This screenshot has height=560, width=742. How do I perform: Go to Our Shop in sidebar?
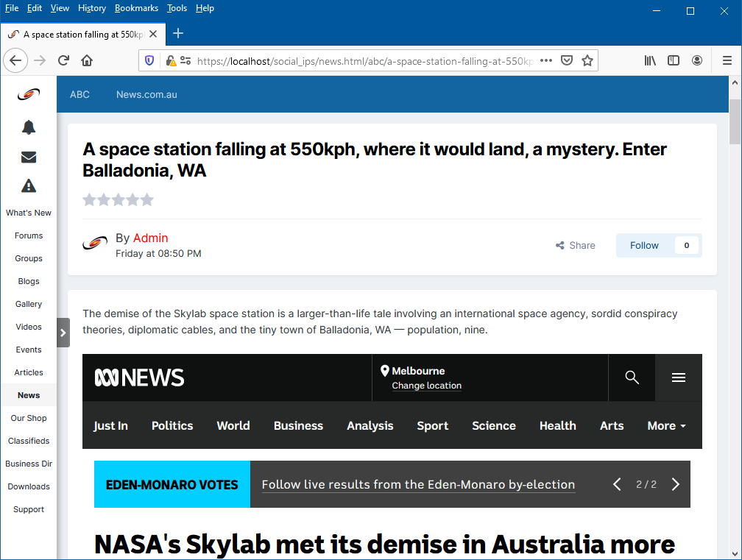pyautogui.click(x=29, y=418)
